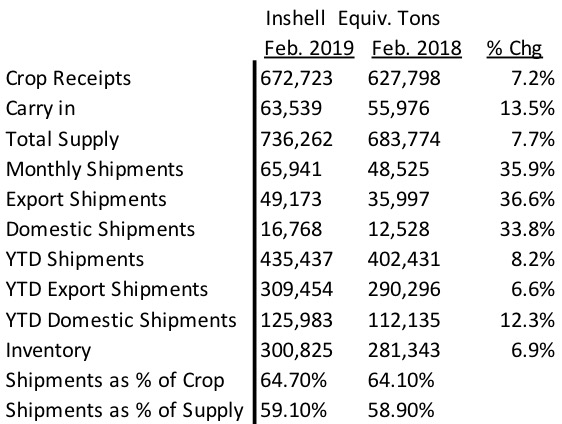Click YTD Export Shipments 290,296 cell
Image resolution: width=562 pixels, height=424 pixels.
coord(404,290)
